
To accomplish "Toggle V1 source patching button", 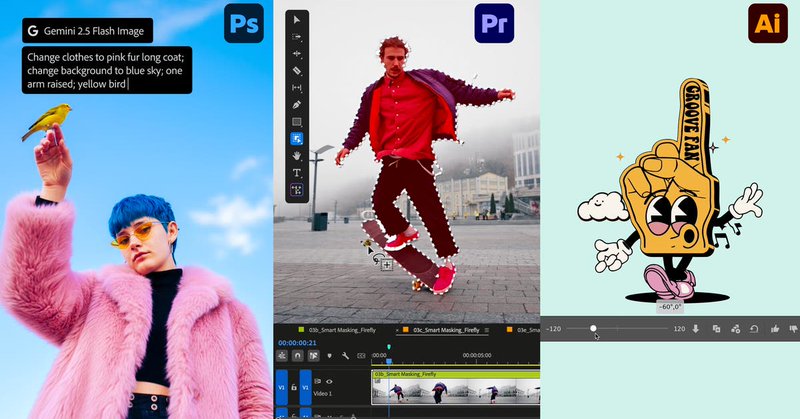I will pyautogui.click(x=282, y=387).
